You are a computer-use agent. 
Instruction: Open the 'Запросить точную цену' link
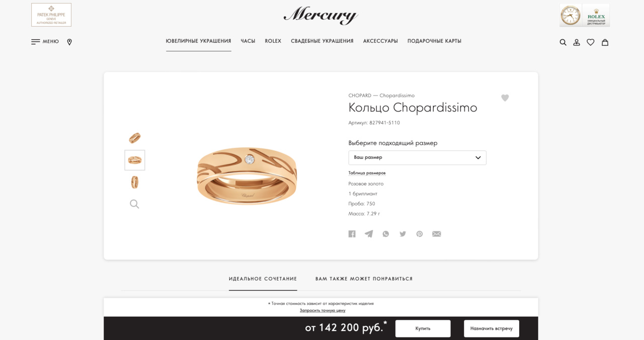323,310
